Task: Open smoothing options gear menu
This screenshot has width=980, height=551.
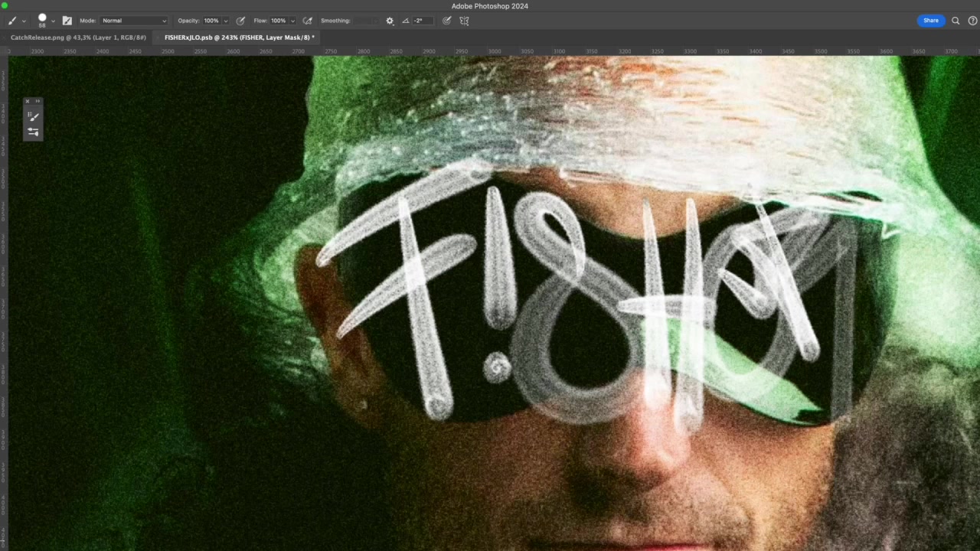Action: [x=390, y=21]
